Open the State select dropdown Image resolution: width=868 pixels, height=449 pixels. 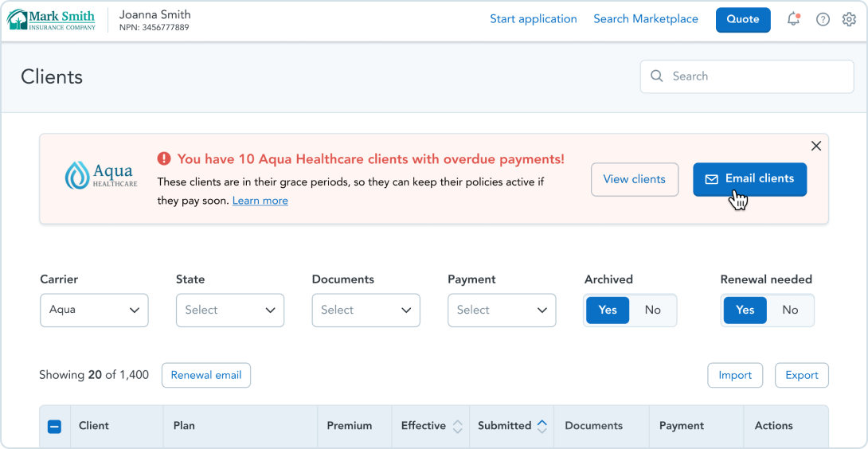229,310
